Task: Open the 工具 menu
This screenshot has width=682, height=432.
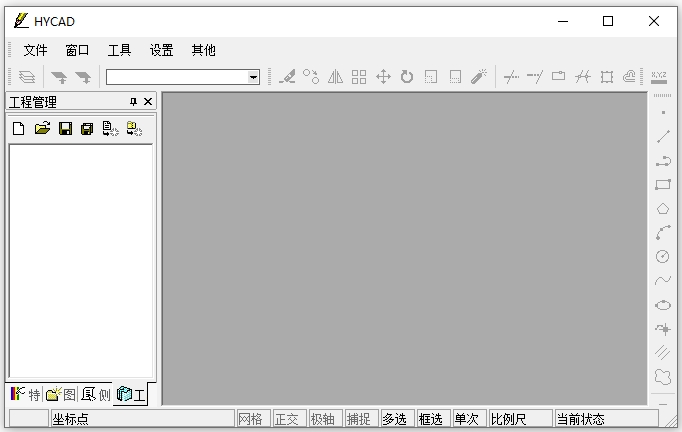Action: pyautogui.click(x=119, y=50)
